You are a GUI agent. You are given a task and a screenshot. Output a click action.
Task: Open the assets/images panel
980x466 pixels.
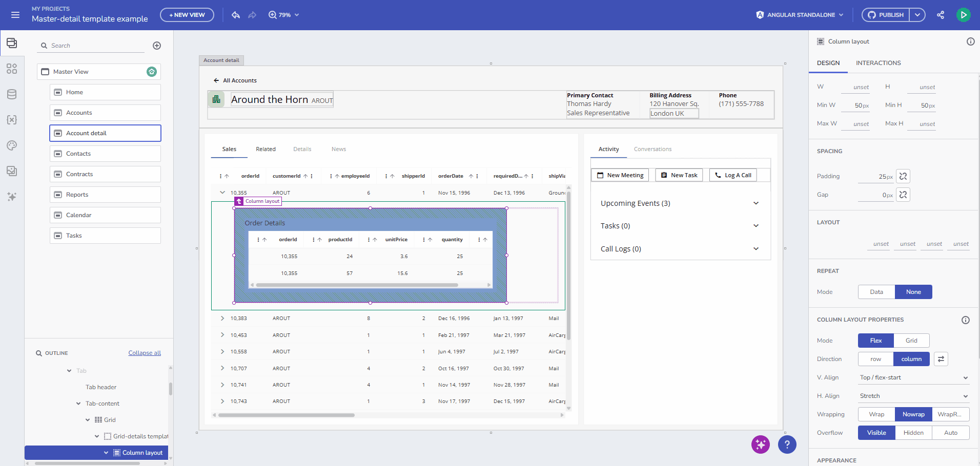[x=11, y=171]
